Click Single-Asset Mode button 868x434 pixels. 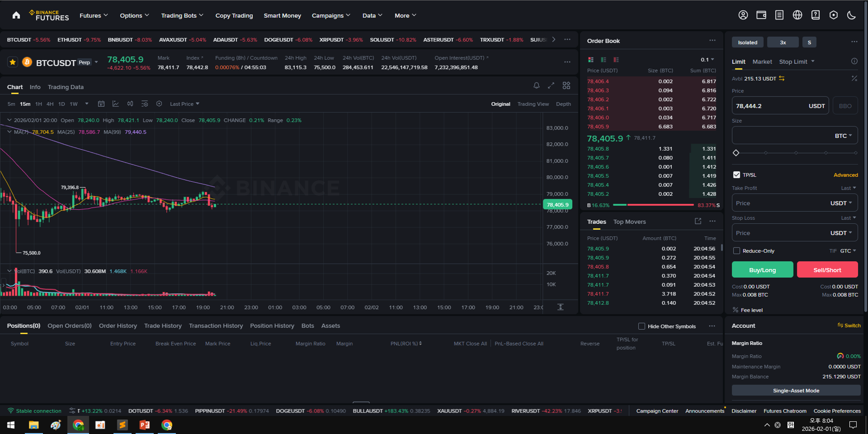796,391
